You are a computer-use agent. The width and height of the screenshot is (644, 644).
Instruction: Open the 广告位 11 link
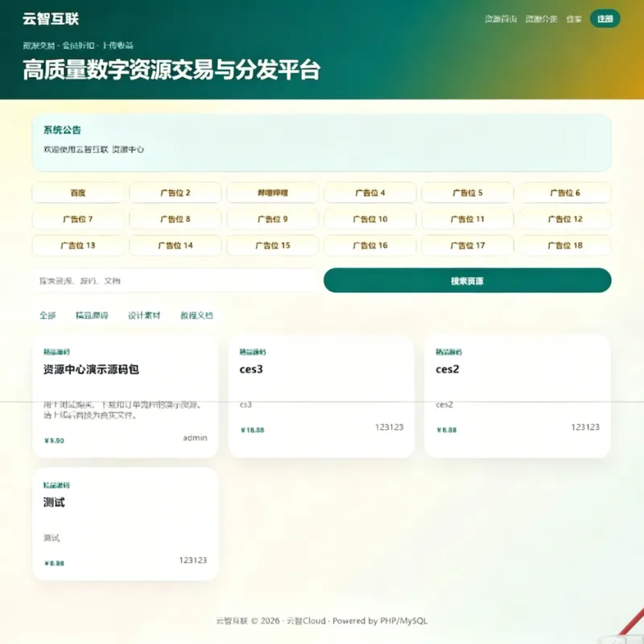point(468,219)
